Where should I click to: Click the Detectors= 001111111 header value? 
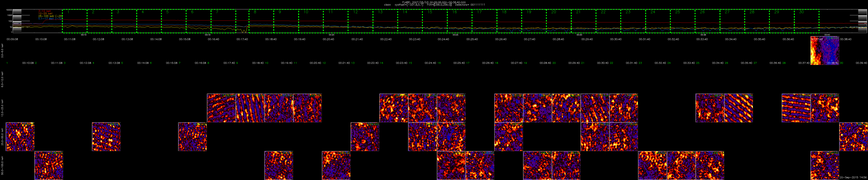pyautogui.click(x=470, y=5)
